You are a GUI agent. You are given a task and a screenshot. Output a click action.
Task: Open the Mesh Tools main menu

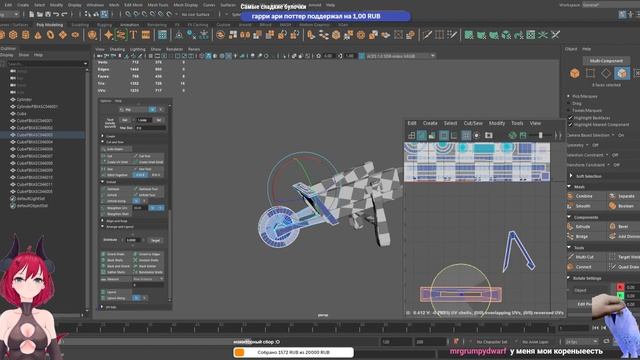[158, 5]
